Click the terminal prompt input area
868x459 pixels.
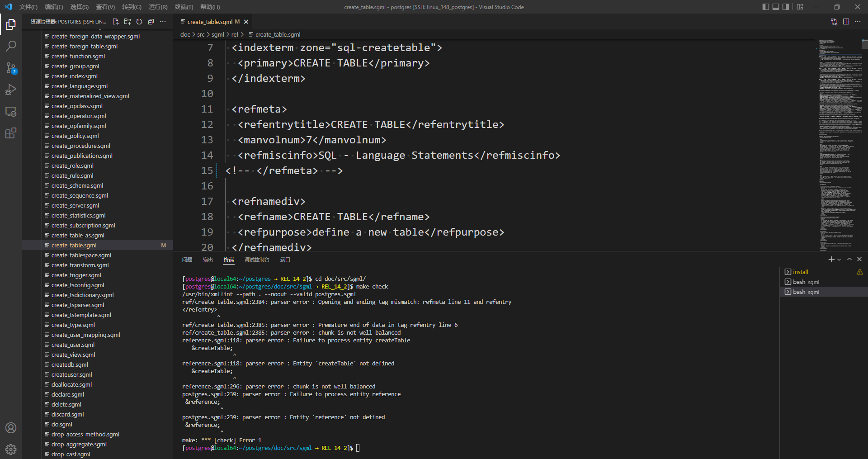[358, 448]
